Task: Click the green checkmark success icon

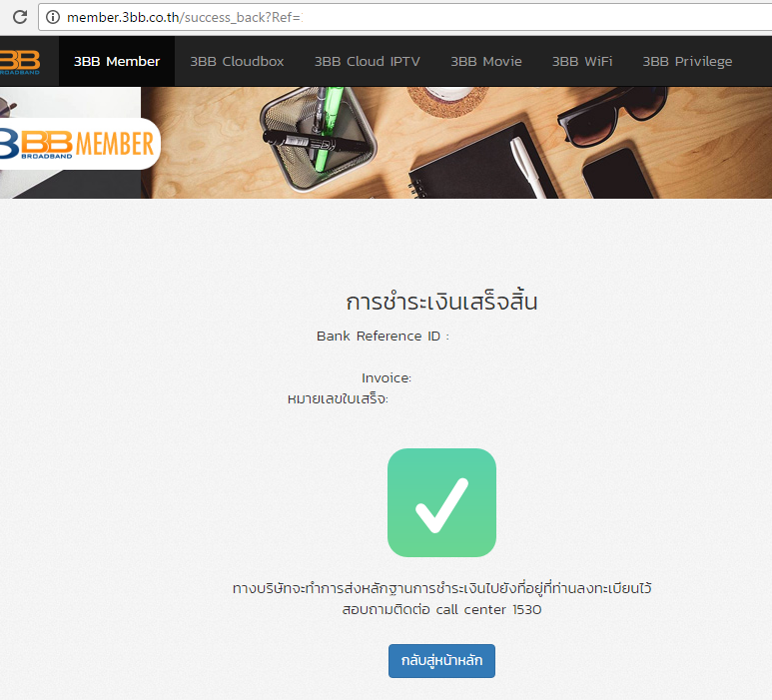Action: tap(441, 502)
